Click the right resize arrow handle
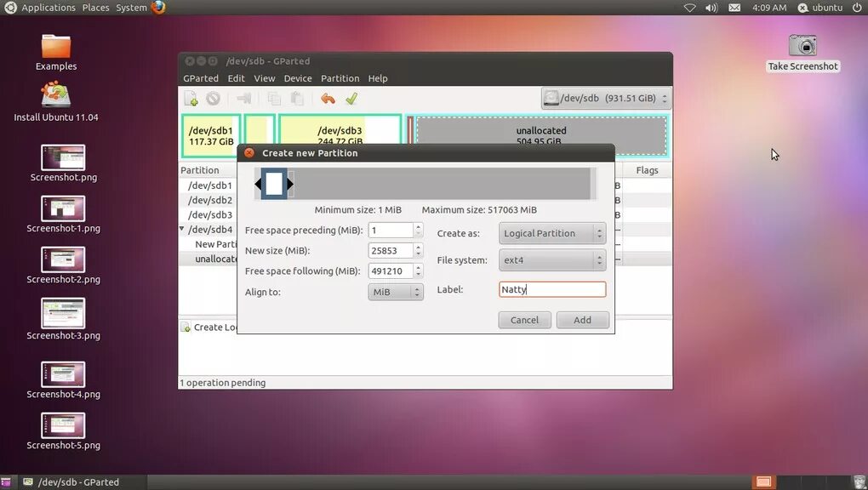The image size is (868, 490). [x=290, y=184]
